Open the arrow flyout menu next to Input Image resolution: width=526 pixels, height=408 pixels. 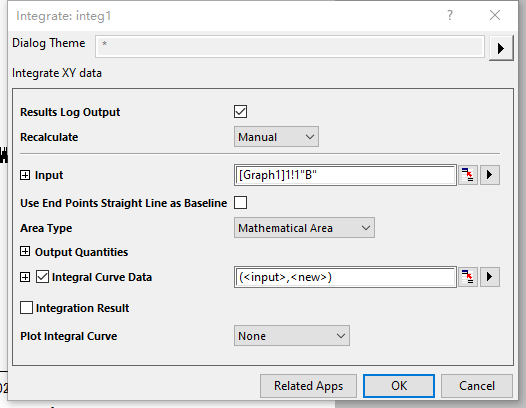pyautogui.click(x=490, y=175)
